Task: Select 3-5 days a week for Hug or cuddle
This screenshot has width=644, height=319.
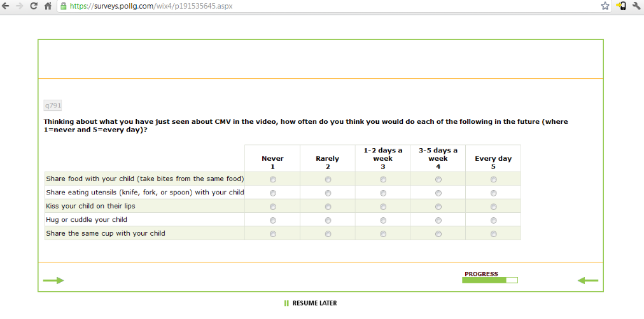Action: point(438,220)
